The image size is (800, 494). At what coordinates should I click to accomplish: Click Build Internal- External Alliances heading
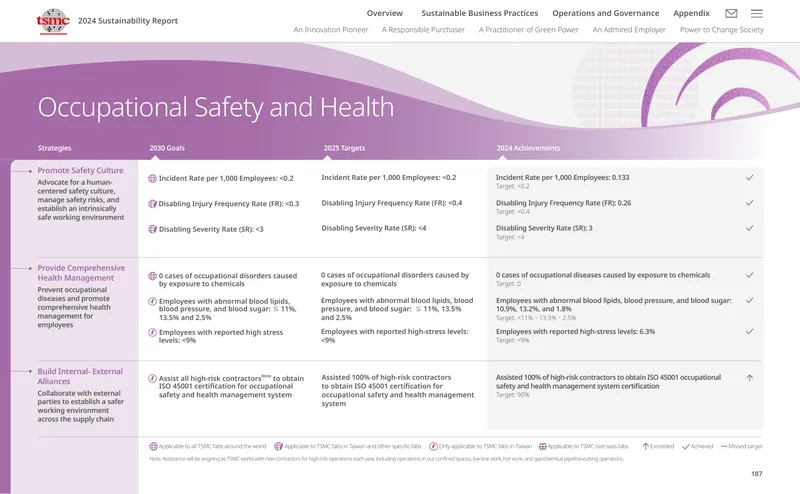(80, 376)
